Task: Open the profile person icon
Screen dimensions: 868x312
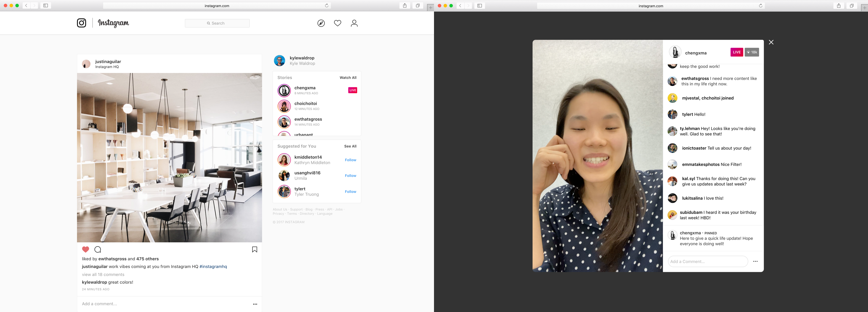Action: click(x=354, y=23)
